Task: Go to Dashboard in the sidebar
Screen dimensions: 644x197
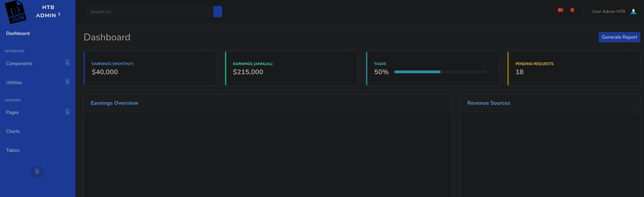Action: [x=18, y=33]
